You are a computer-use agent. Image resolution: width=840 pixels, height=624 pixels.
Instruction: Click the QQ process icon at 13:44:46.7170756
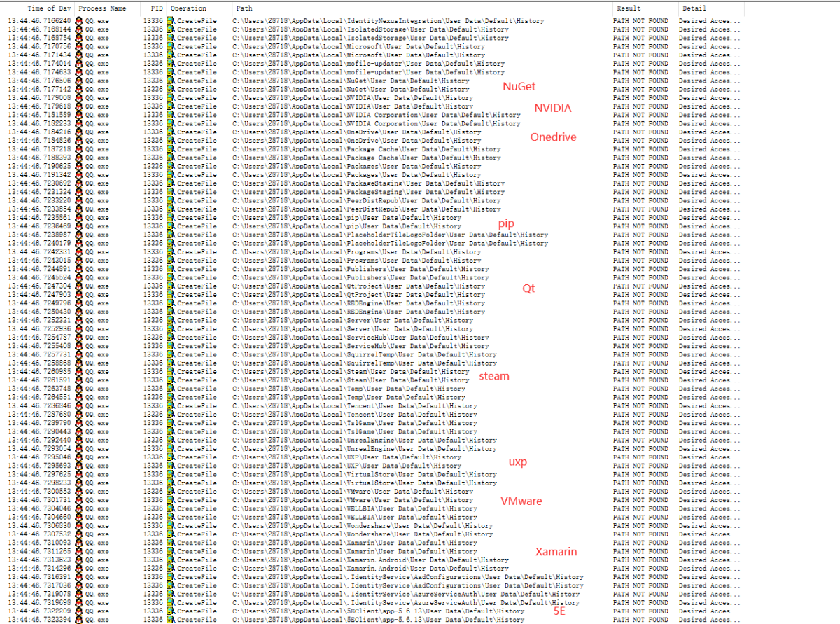tap(79, 46)
